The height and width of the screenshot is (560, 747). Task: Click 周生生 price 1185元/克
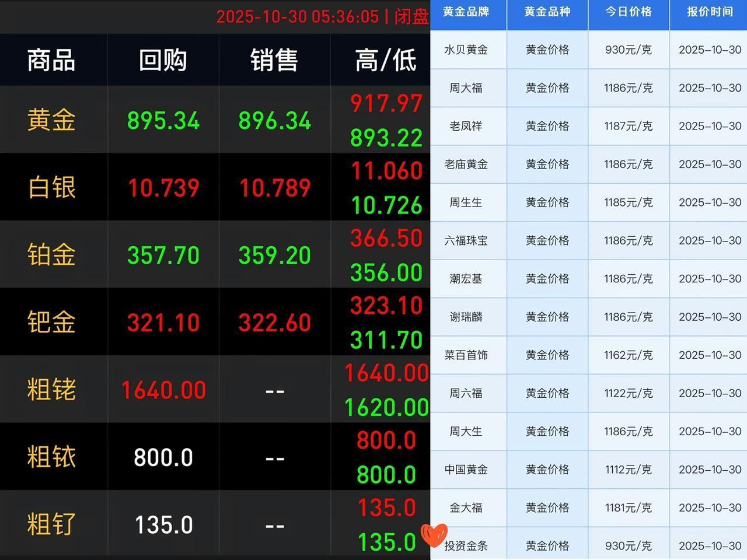point(629,202)
